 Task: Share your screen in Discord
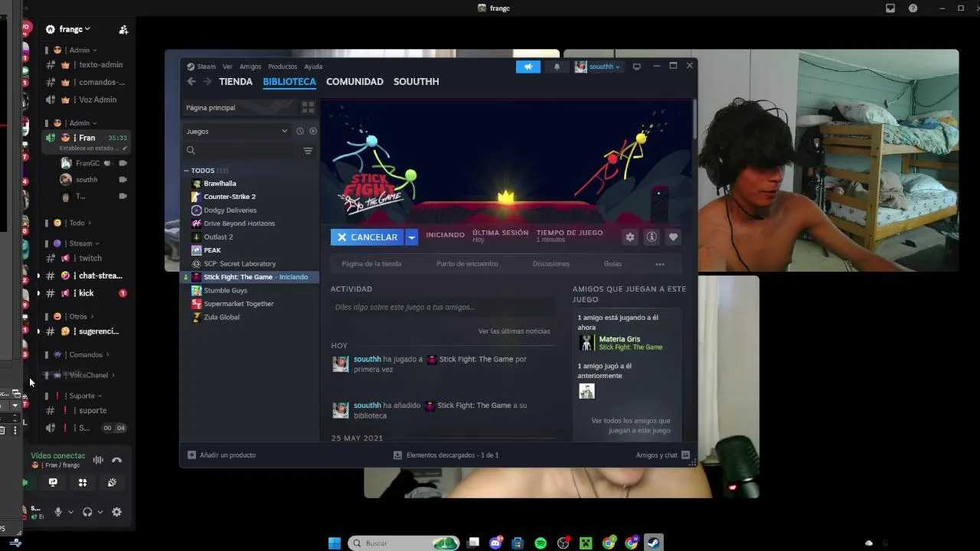[x=53, y=482]
